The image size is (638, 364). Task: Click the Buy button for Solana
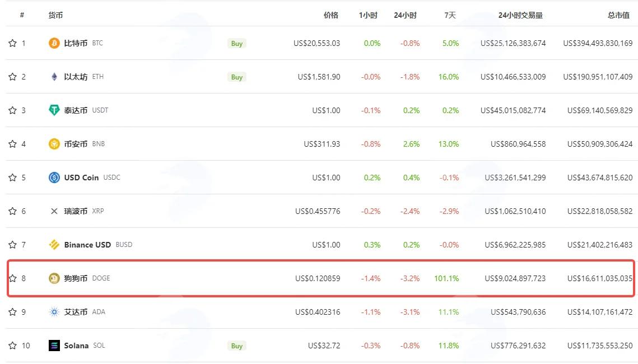[237, 346]
